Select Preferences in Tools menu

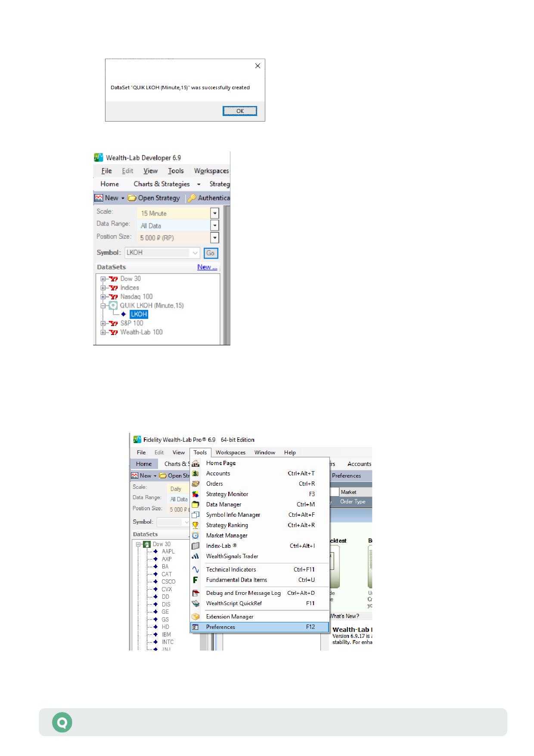pyautogui.click(x=260, y=627)
